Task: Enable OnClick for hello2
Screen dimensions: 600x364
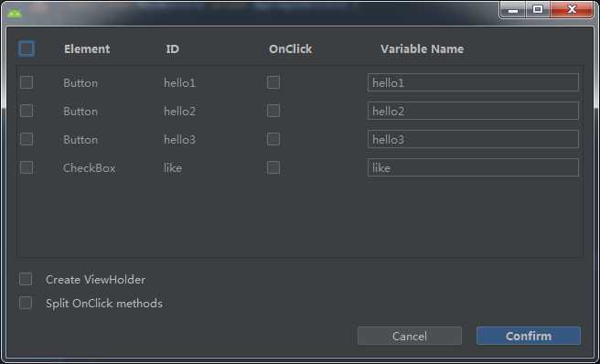Action: [273, 111]
